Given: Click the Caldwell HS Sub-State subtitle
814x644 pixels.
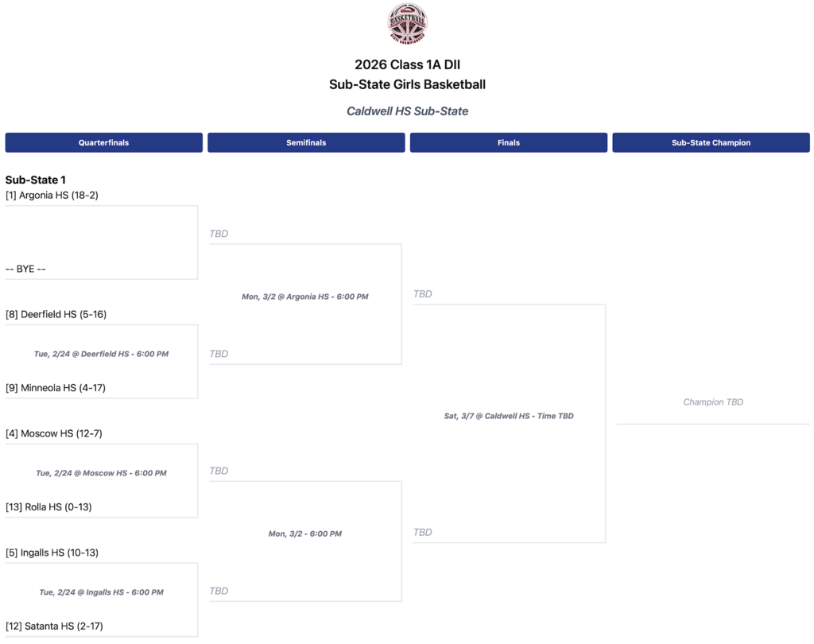Looking at the screenshot, I should coord(407,111).
